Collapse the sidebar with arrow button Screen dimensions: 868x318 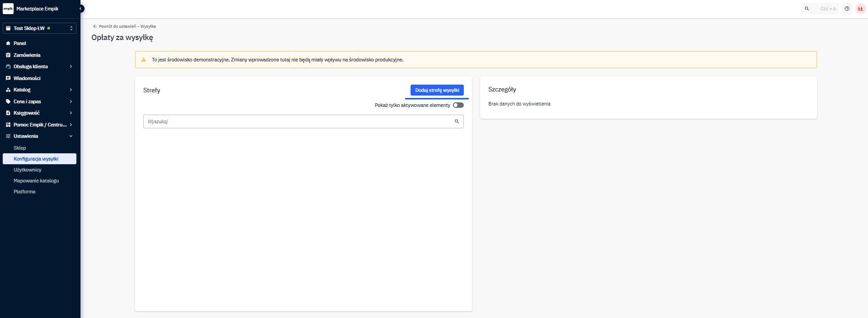pyautogui.click(x=81, y=9)
